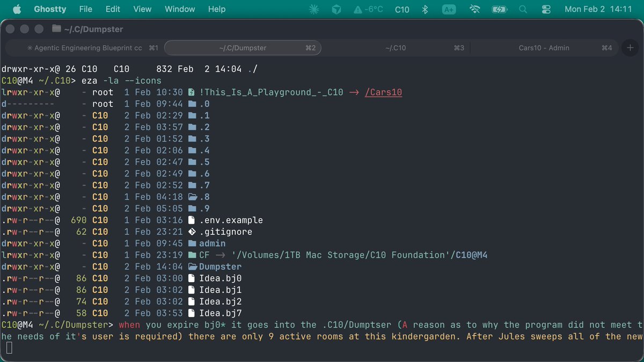Open the battery status icon
644x362 pixels.
pos(499,9)
